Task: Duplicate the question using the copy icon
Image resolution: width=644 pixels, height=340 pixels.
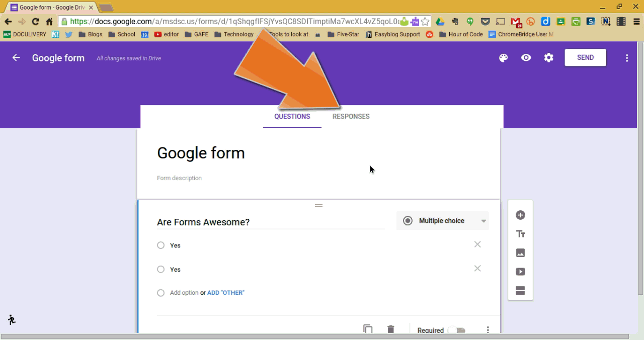Action: [x=368, y=328]
